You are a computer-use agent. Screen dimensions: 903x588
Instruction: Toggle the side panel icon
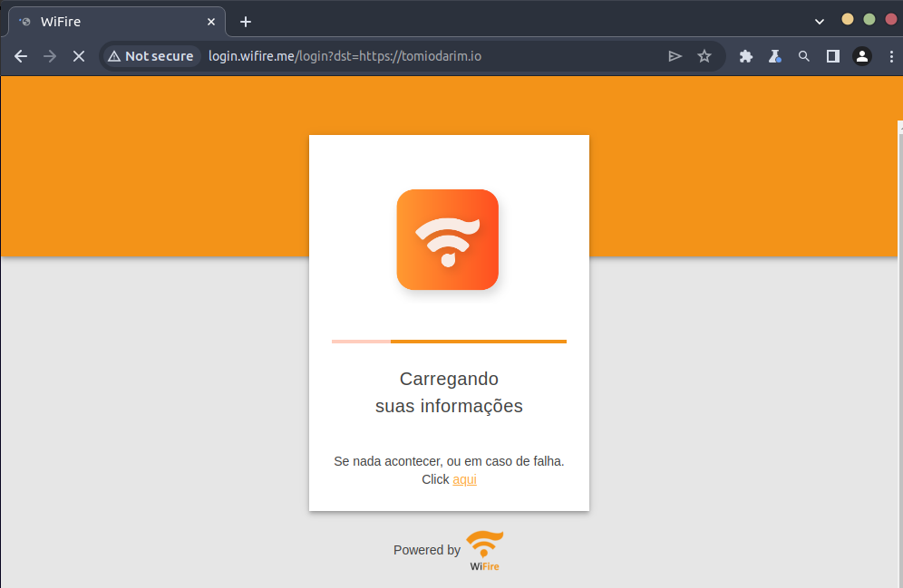click(833, 56)
